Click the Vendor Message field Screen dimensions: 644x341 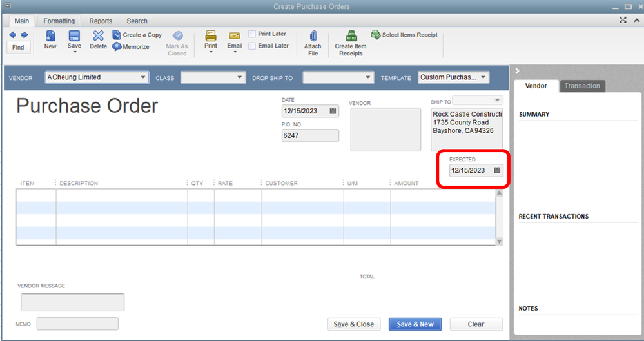[x=73, y=302]
